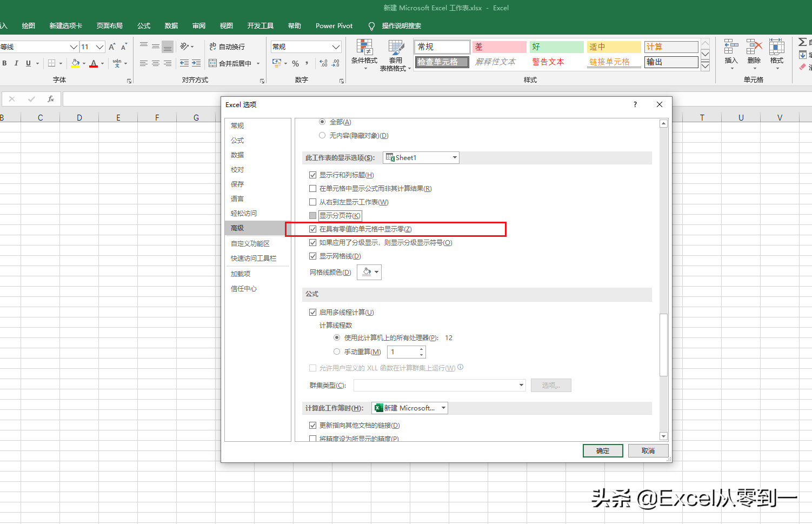Open the 常规 number format dropdown
The width and height of the screenshot is (812, 524).
pos(336,47)
